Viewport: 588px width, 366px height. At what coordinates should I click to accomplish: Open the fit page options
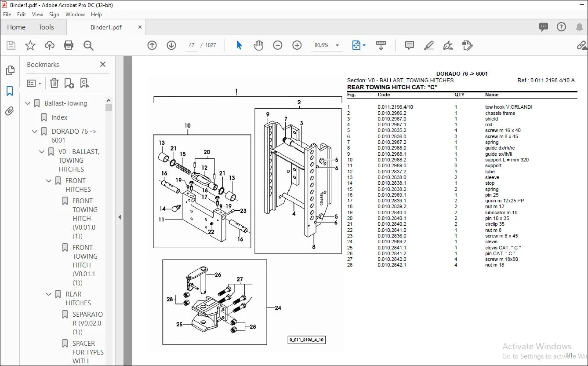coord(358,45)
